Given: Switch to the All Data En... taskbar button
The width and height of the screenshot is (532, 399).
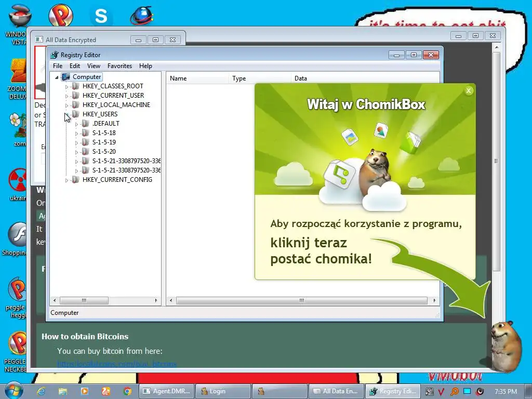Looking at the screenshot, I should tap(336, 391).
